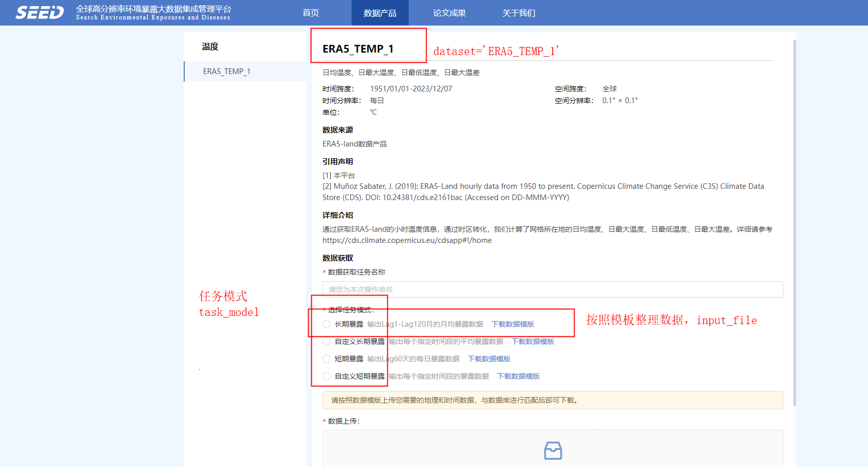Download the data template for 自定义长期暴露

pos(533,341)
